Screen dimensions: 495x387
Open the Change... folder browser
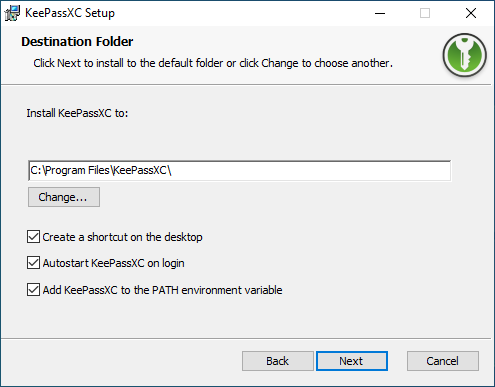click(64, 197)
